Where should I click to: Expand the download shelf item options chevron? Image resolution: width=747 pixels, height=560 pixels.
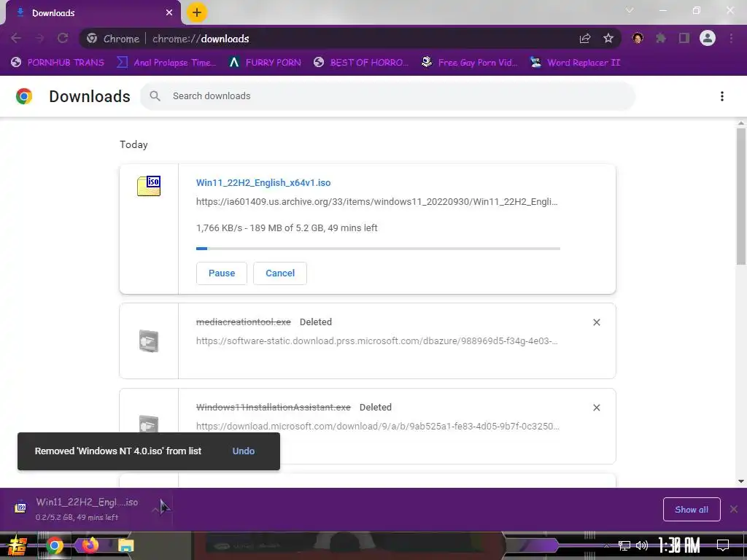[x=156, y=510]
